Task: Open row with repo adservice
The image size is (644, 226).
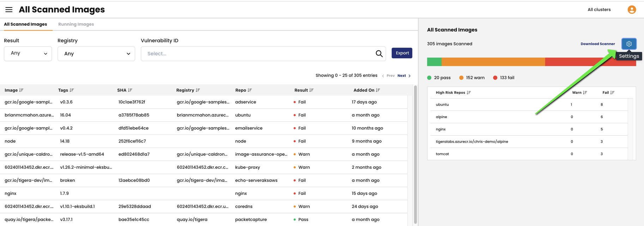Action: click(x=204, y=102)
